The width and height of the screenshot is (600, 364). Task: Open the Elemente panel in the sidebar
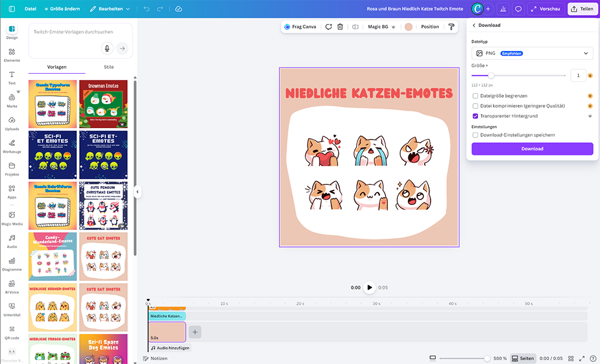[x=12, y=55]
